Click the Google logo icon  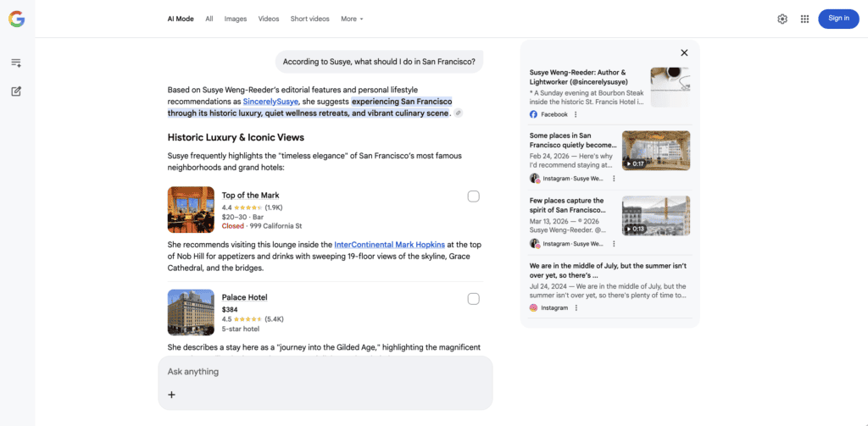(x=17, y=19)
